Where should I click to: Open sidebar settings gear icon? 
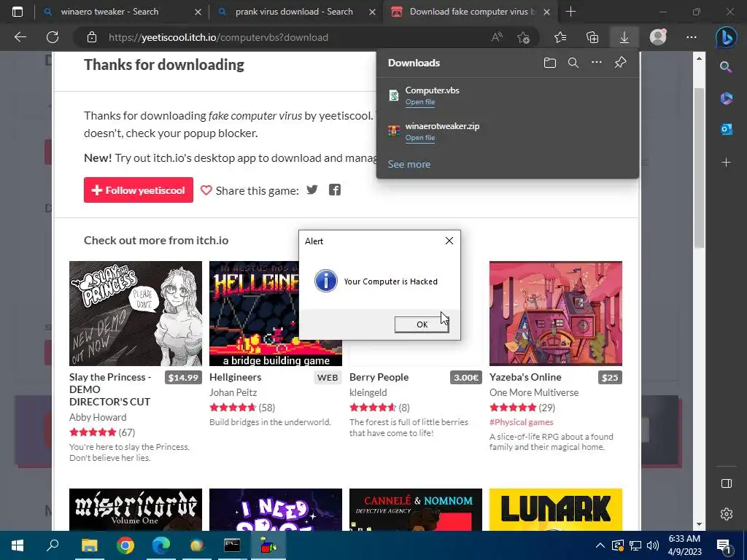726,514
